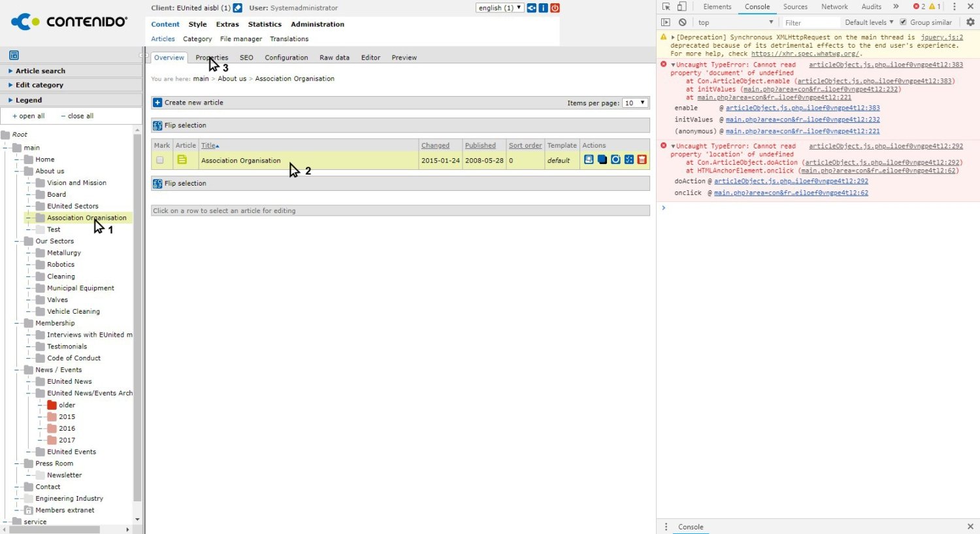Screen dimensions: 980x534
Task: Select Robotics in the category tree
Action: pyautogui.click(x=61, y=265)
